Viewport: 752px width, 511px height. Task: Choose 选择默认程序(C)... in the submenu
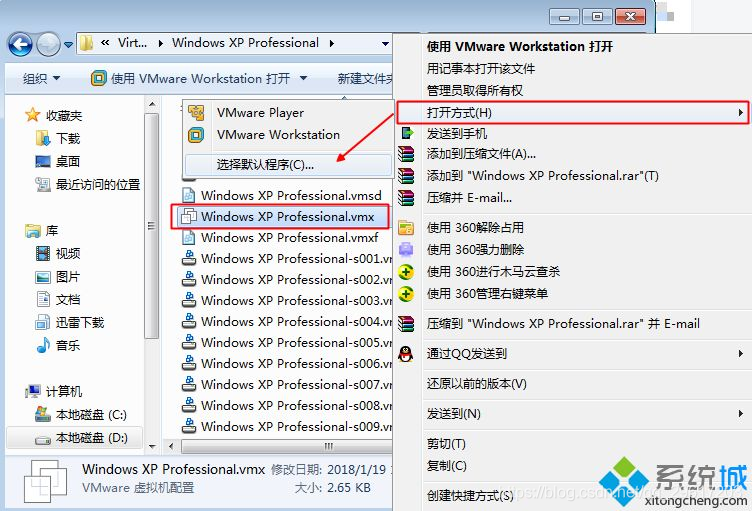pyautogui.click(x=288, y=165)
